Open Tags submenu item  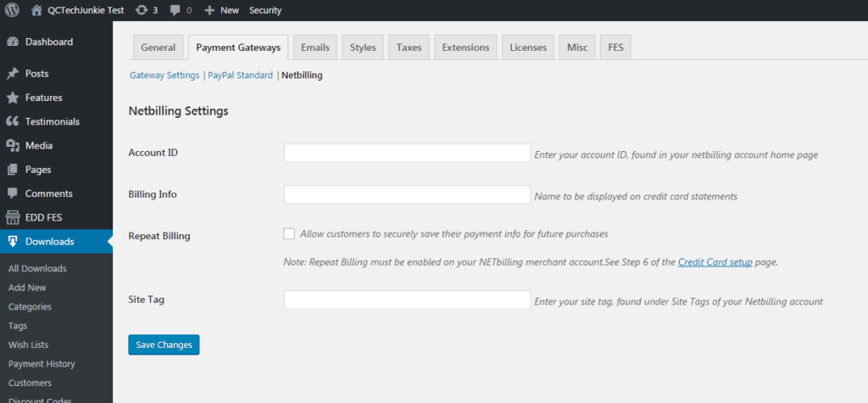(x=18, y=326)
